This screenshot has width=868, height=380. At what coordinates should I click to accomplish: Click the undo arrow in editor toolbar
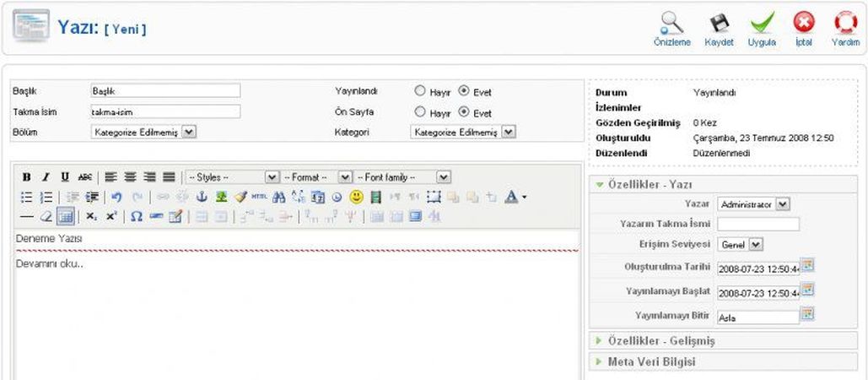pos(116,197)
